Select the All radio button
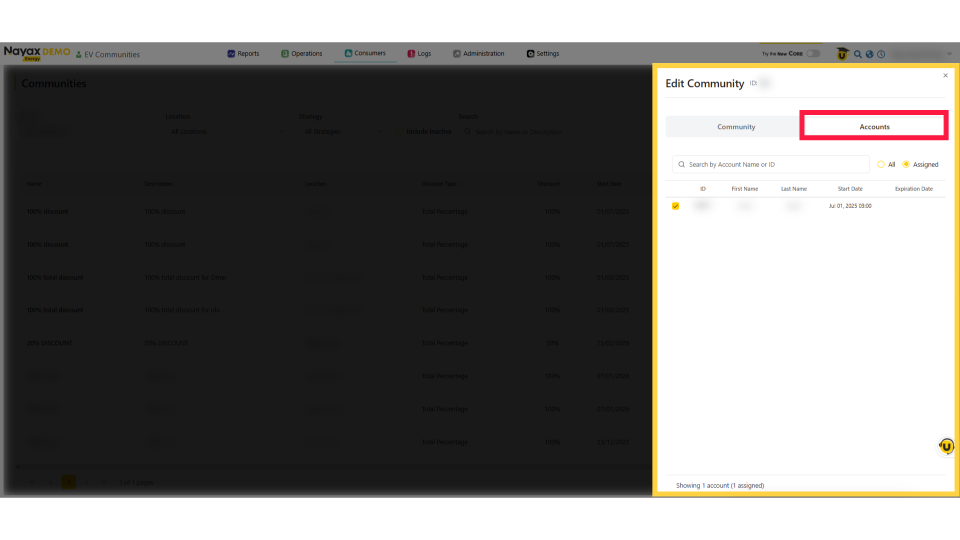The height and width of the screenshot is (540, 960). click(881, 164)
